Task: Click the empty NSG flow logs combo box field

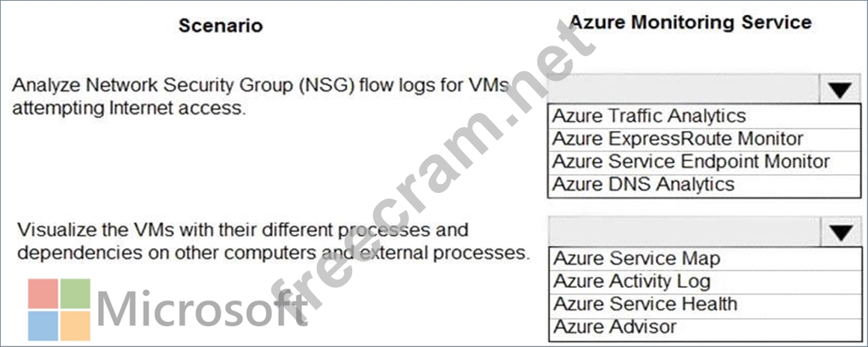Action: [685, 90]
